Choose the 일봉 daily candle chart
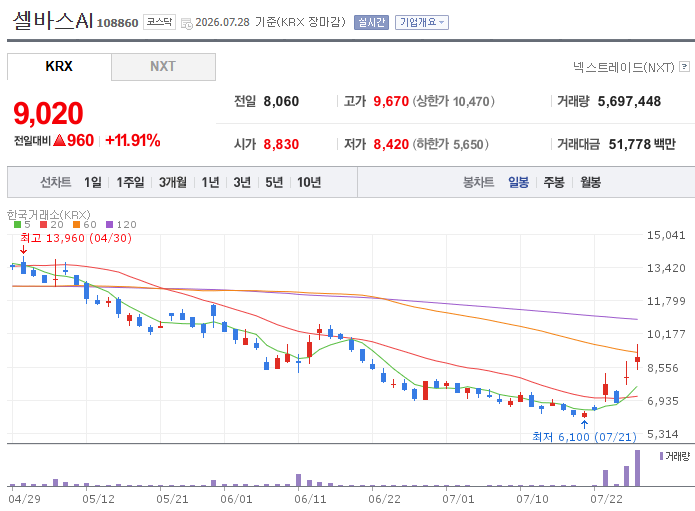 (518, 182)
